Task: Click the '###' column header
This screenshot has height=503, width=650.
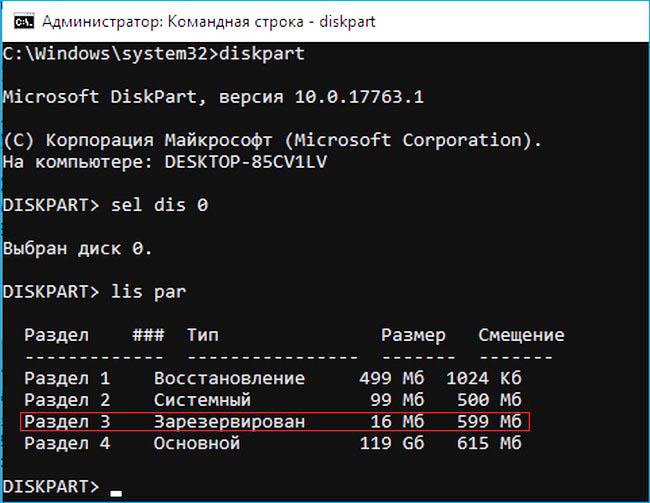Action: (x=148, y=335)
